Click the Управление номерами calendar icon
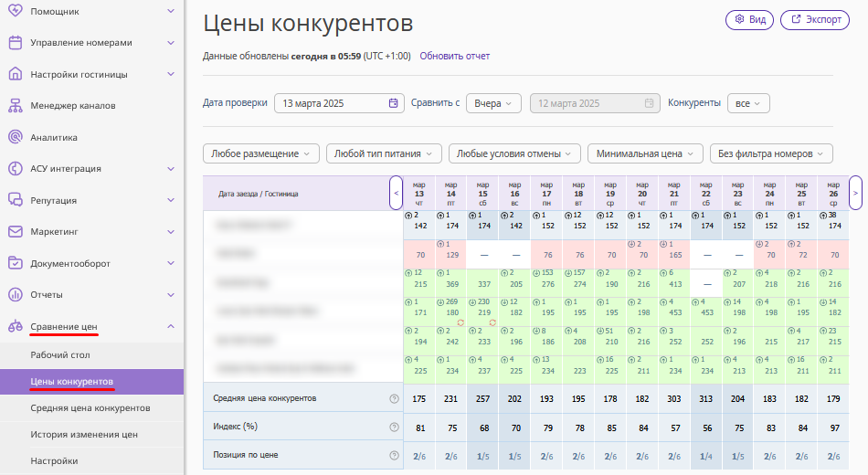Image resolution: width=868 pixels, height=475 pixels. point(16,43)
